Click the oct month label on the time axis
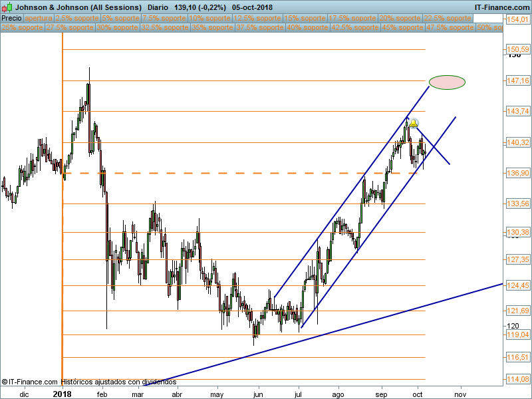Screen dimensions: 532x399 [418, 394]
